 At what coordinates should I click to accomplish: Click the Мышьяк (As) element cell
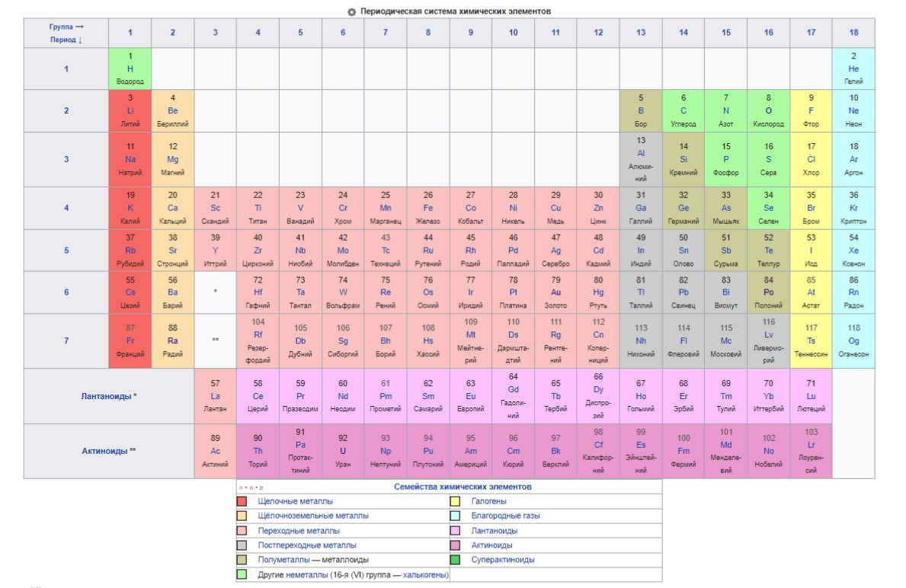click(x=725, y=208)
